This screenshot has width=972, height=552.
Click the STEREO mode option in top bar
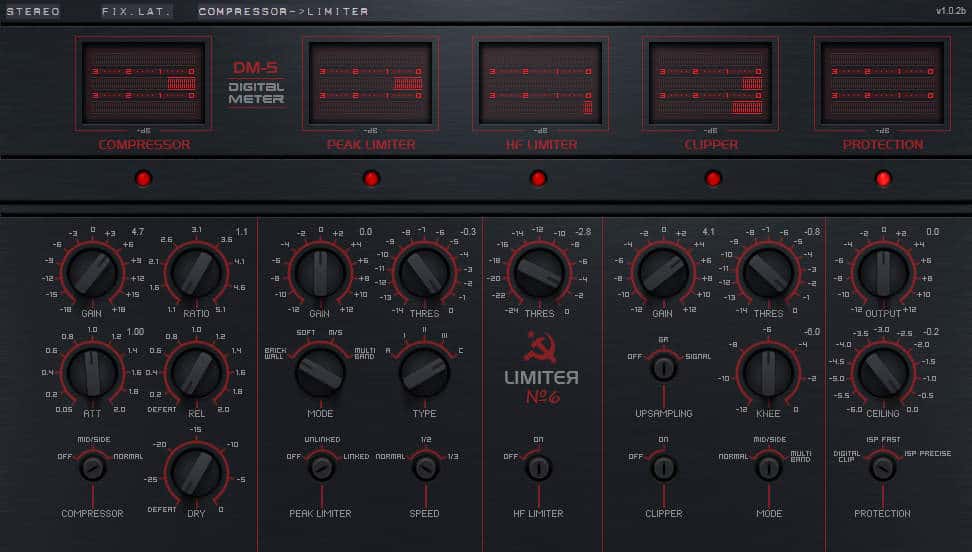tap(33, 11)
